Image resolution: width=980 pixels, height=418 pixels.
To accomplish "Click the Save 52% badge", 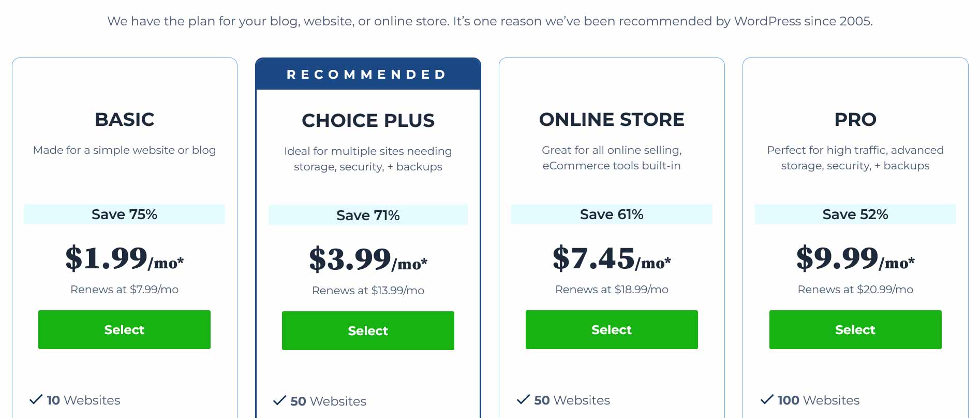I will point(855,214).
